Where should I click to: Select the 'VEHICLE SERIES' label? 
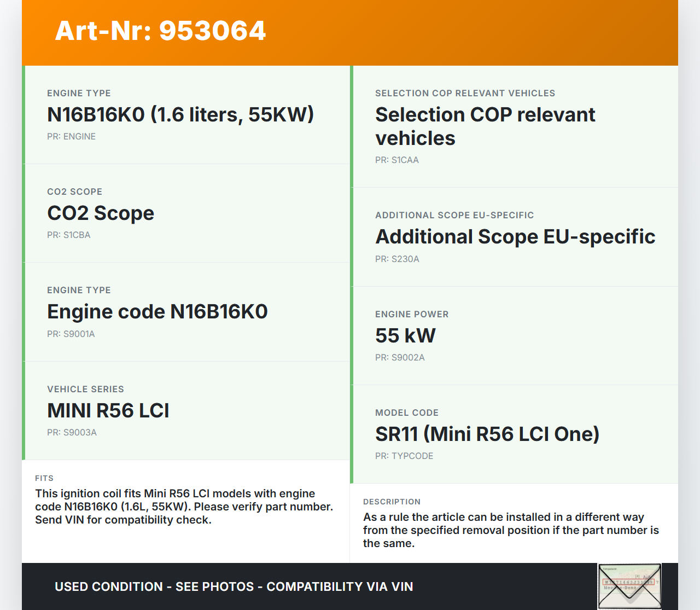(x=85, y=390)
